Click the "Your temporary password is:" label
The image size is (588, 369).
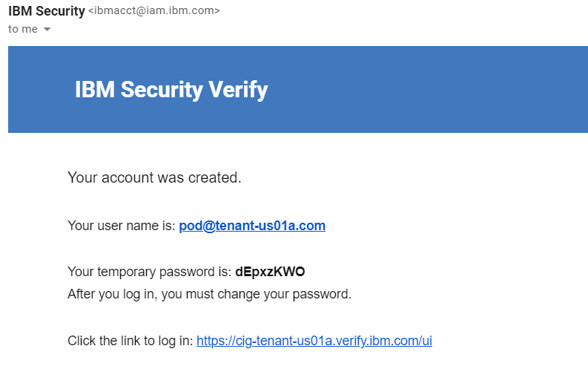click(149, 272)
